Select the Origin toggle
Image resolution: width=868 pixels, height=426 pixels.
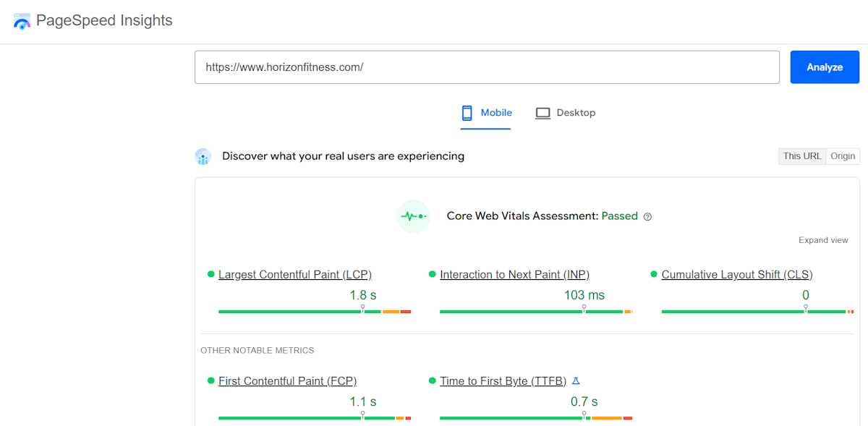843,156
